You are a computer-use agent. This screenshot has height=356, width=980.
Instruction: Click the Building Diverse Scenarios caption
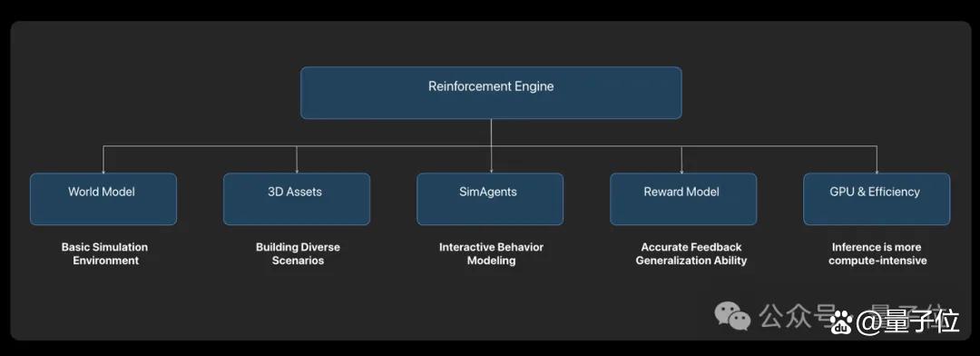(298, 254)
